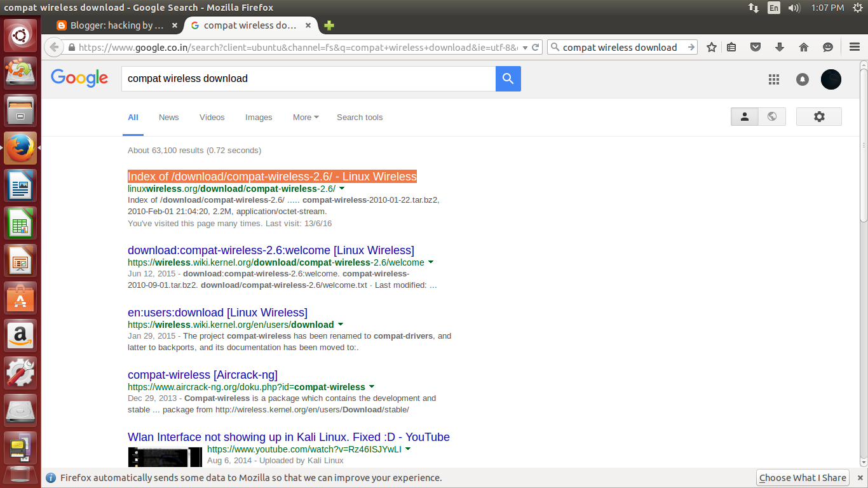The height and width of the screenshot is (488, 868).
Task: Open the sound volume indicator
Action: point(794,8)
